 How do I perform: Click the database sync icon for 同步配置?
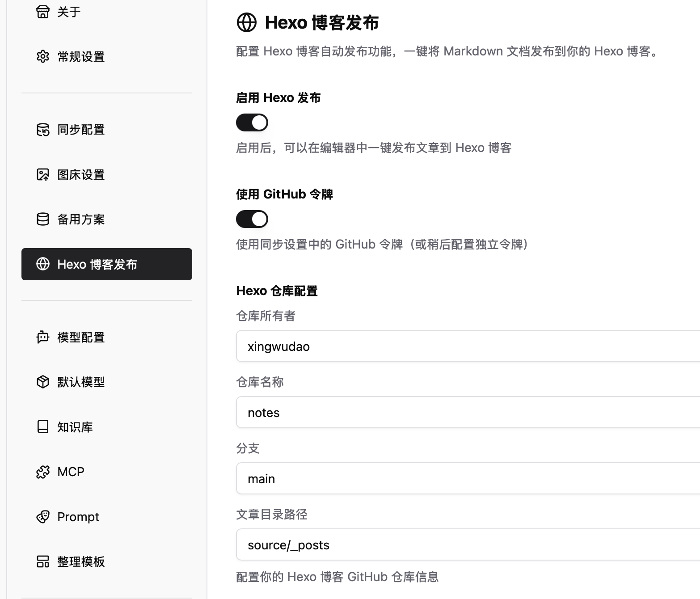tap(43, 130)
